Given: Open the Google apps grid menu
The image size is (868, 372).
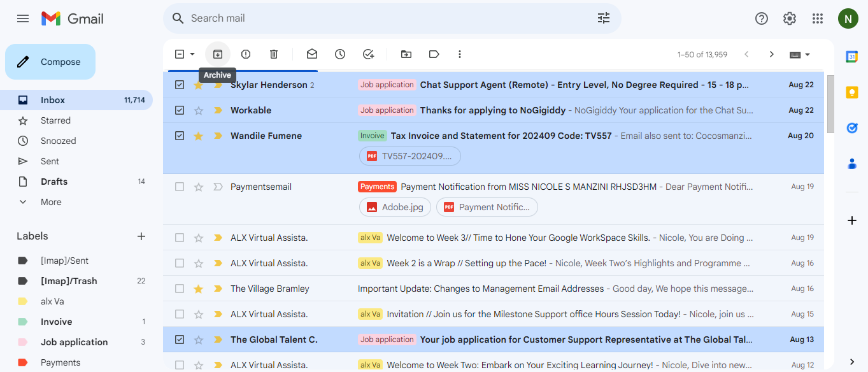Looking at the screenshot, I should [x=818, y=18].
